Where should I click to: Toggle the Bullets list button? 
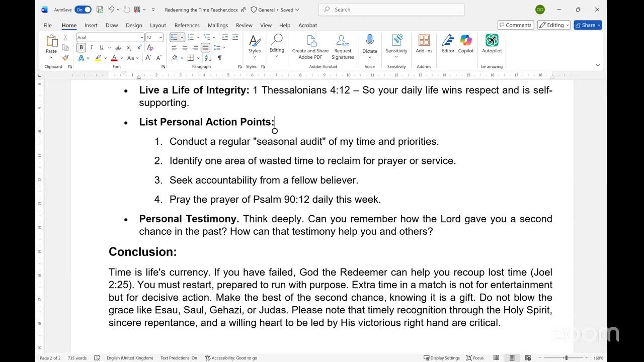[174, 37]
